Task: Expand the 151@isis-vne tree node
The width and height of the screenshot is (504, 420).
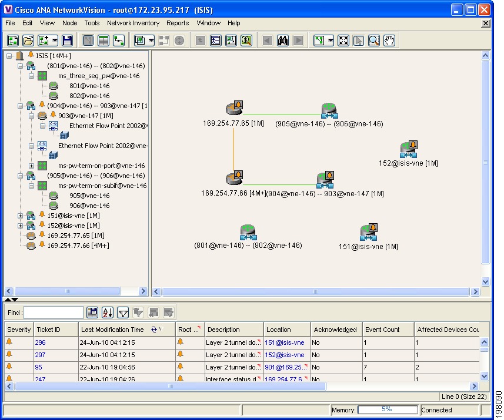Action: [20, 216]
